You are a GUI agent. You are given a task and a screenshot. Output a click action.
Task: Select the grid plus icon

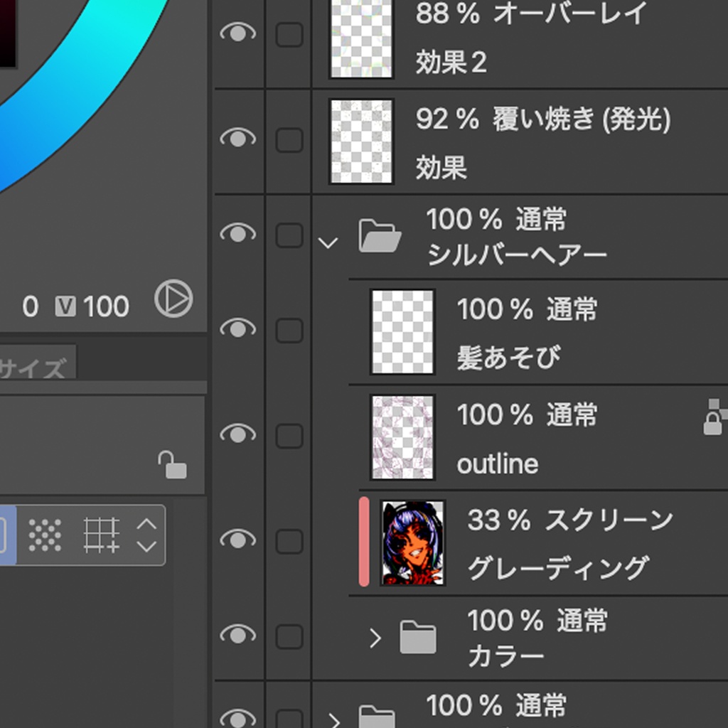[102, 535]
